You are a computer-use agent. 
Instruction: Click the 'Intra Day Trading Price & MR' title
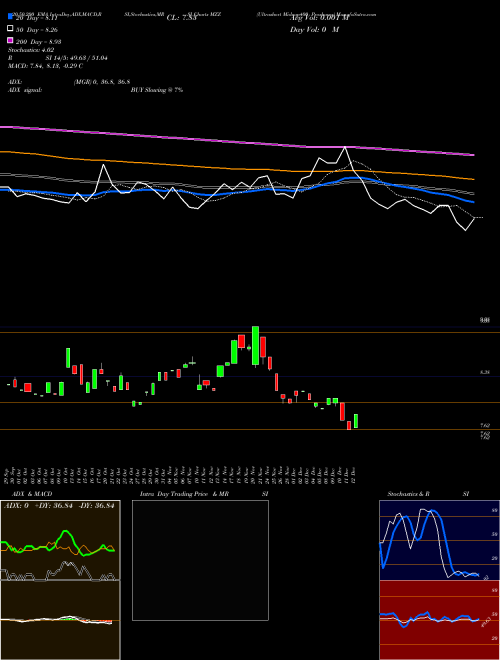pyautogui.click(x=184, y=494)
